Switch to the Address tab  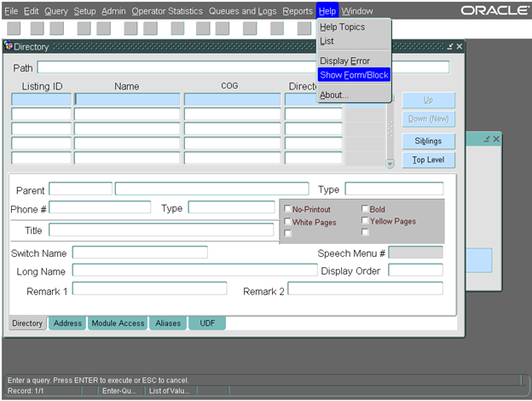tap(67, 323)
